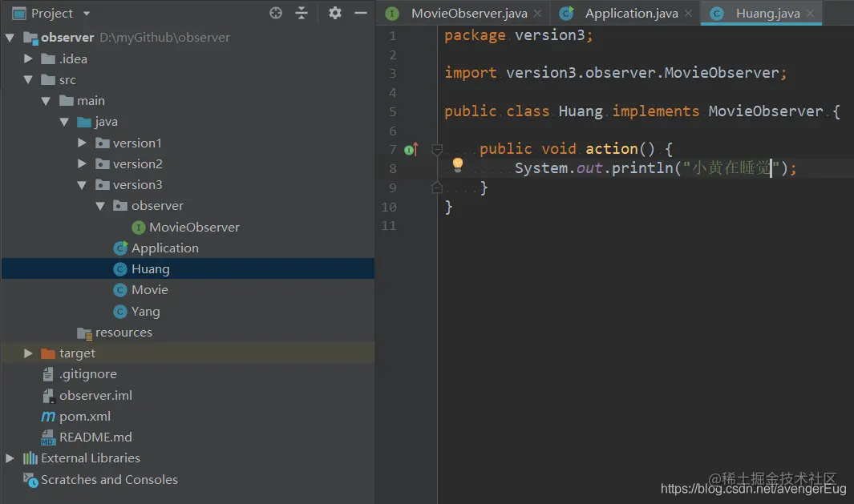
Task: Collapse the main folder
Action: pyautogui.click(x=47, y=101)
